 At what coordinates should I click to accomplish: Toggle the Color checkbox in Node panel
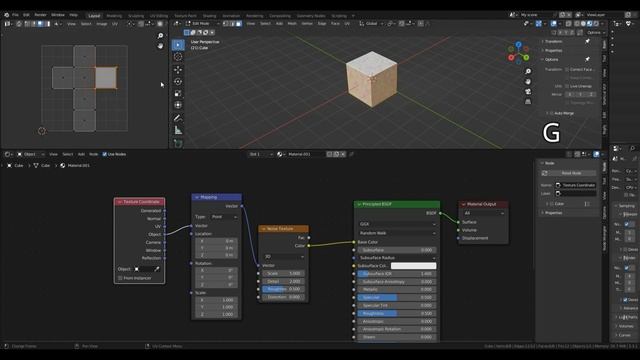click(552, 204)
